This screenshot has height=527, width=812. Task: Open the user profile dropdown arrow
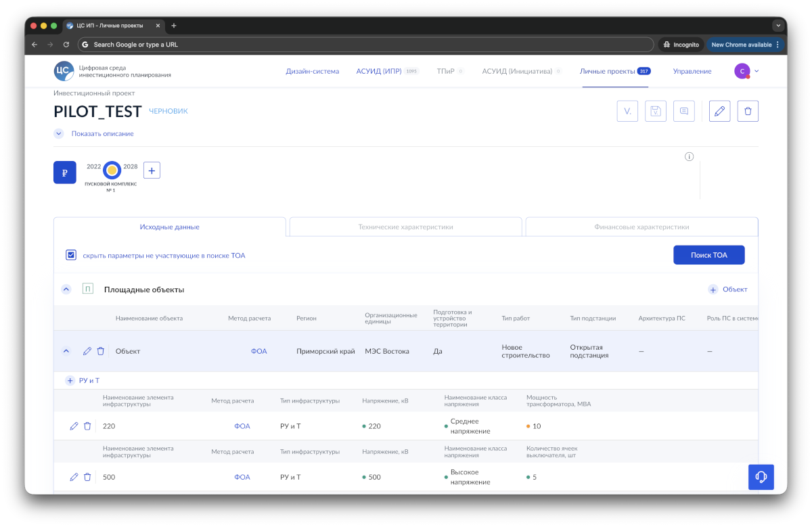click(757, 71)
